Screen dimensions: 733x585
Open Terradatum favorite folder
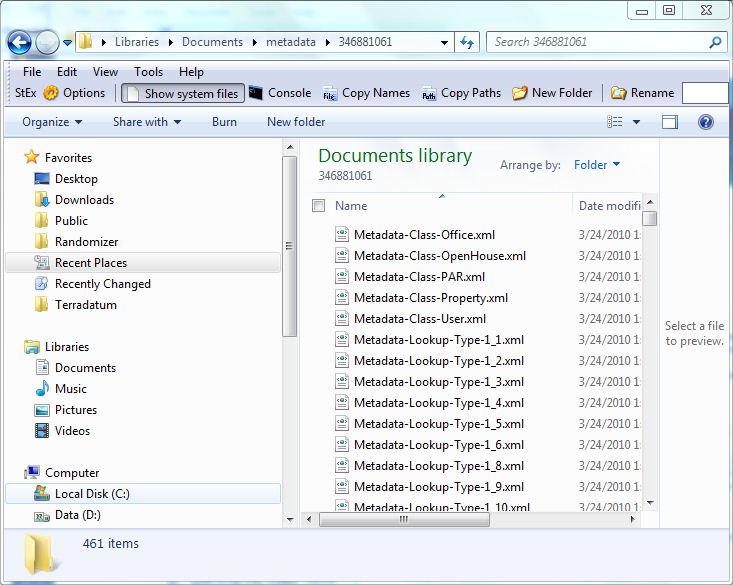tap(76, 305)
